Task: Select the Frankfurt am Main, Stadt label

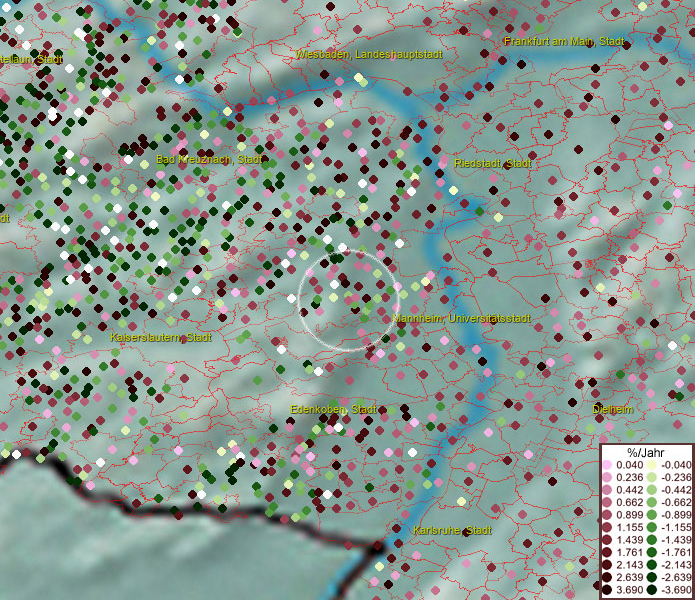Action: click(x=564, y=42)
